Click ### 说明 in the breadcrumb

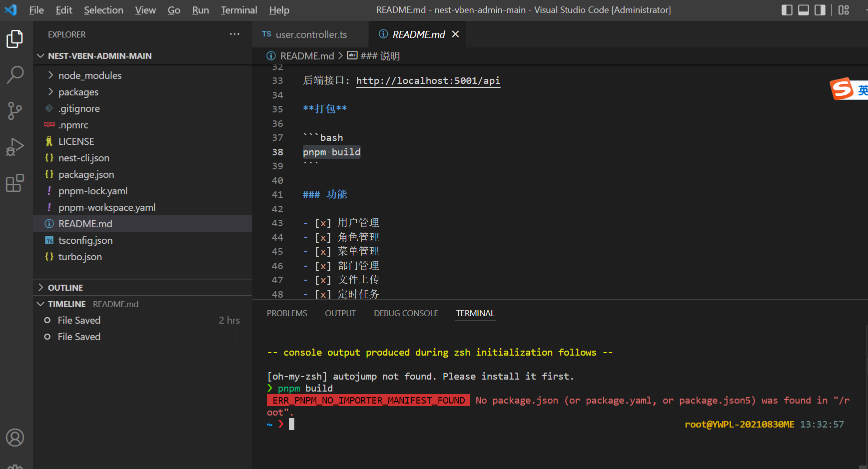[380, 56]
